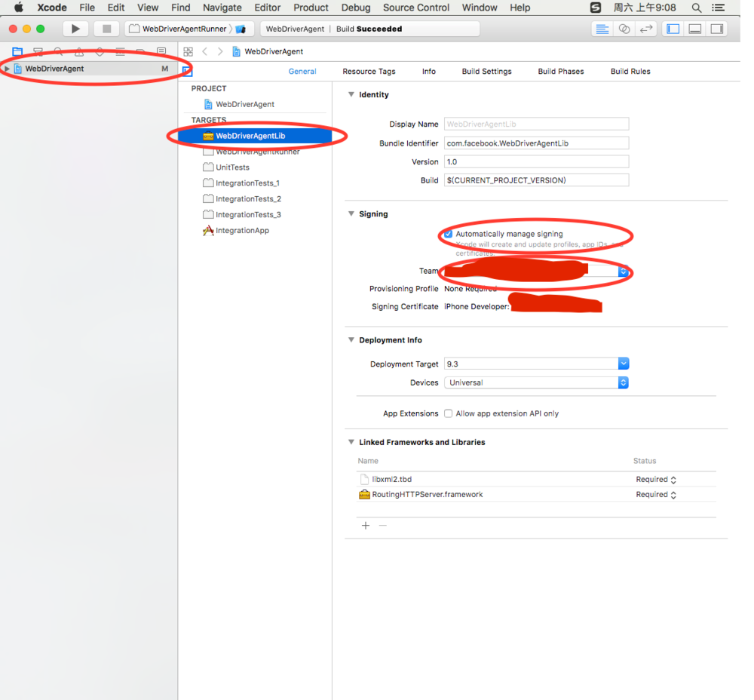Viewport: 754px width, 700px height.
Task: Open the Debug menu
Action: [356, 8]
